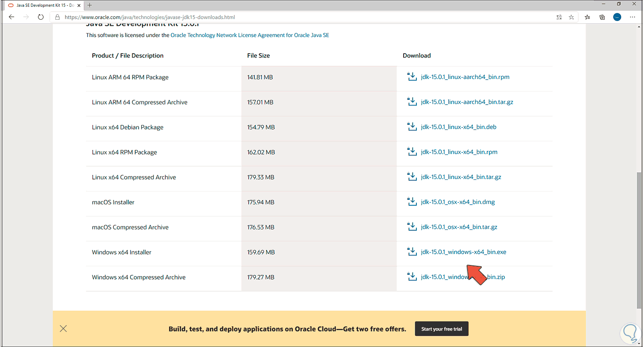
Task: Click the Download column header
Action: coord(416,55)
